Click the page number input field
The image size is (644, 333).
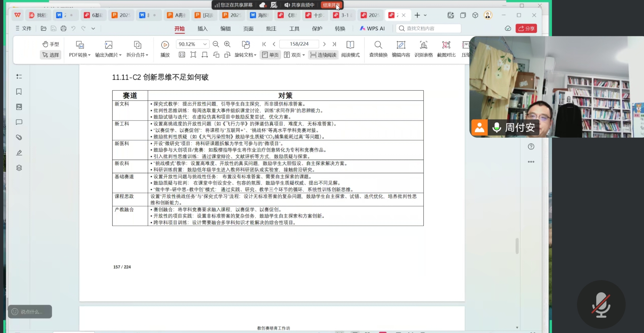click(x=299, y=44)
